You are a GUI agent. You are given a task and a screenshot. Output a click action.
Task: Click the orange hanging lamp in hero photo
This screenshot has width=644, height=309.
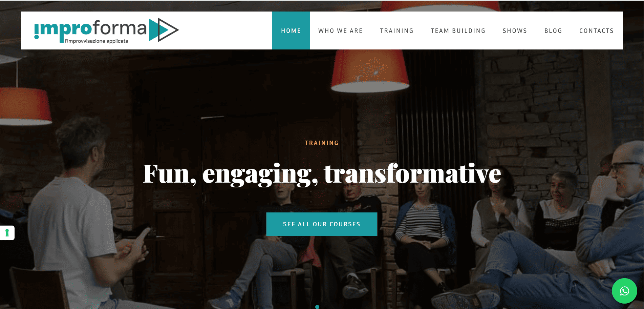pos(370,71)
